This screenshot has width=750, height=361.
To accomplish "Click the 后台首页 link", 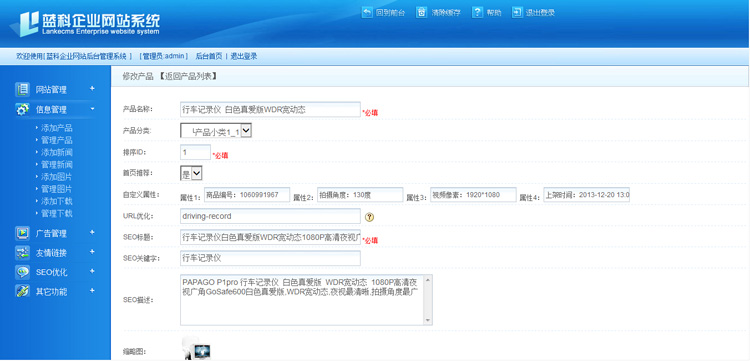I will (209, 56).
